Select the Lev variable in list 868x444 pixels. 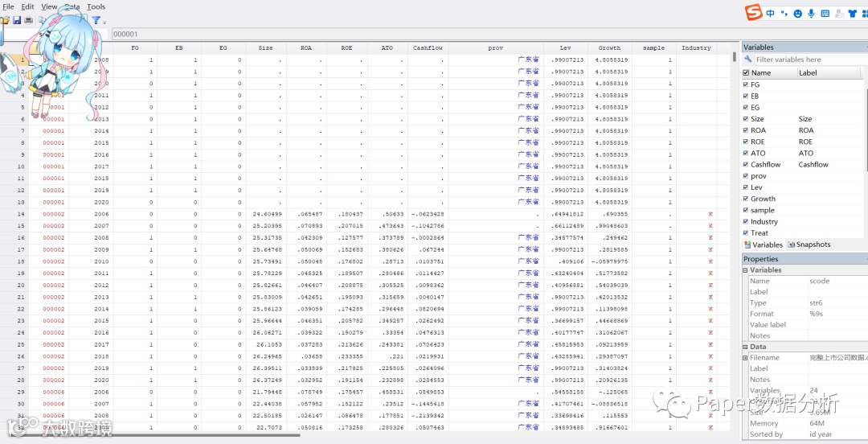coord(756,187)
